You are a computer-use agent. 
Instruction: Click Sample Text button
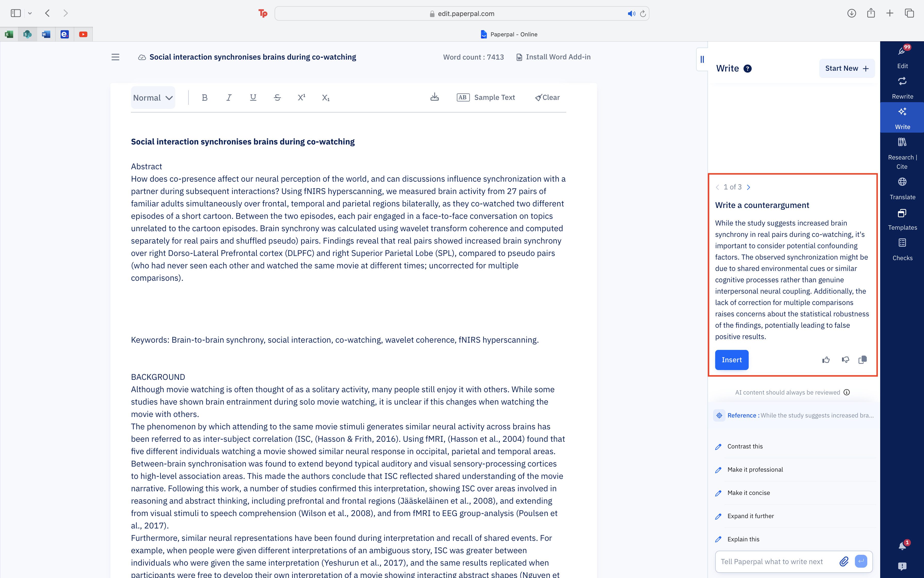coord(486,98)
